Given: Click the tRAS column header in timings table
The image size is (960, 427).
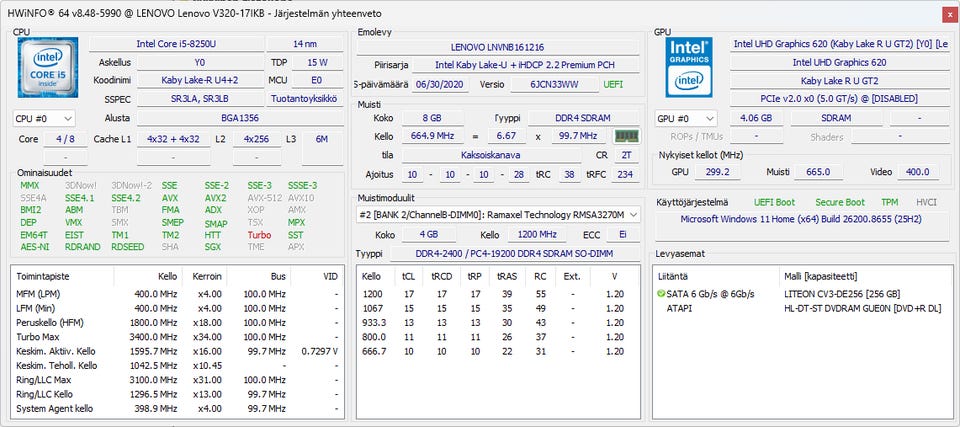Looking at the screenshot, I should (508, 276).
